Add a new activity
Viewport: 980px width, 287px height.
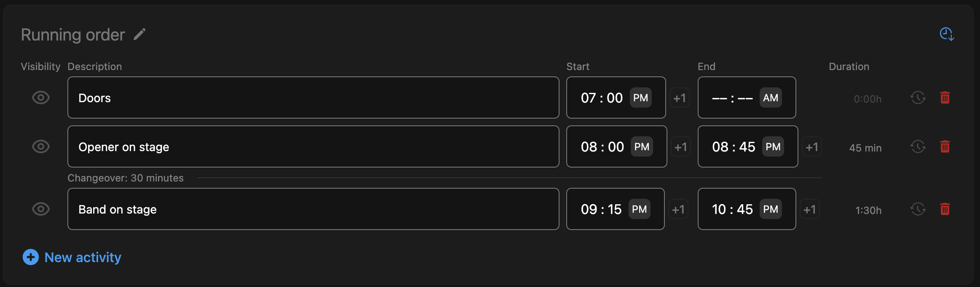tap(72, 257)
